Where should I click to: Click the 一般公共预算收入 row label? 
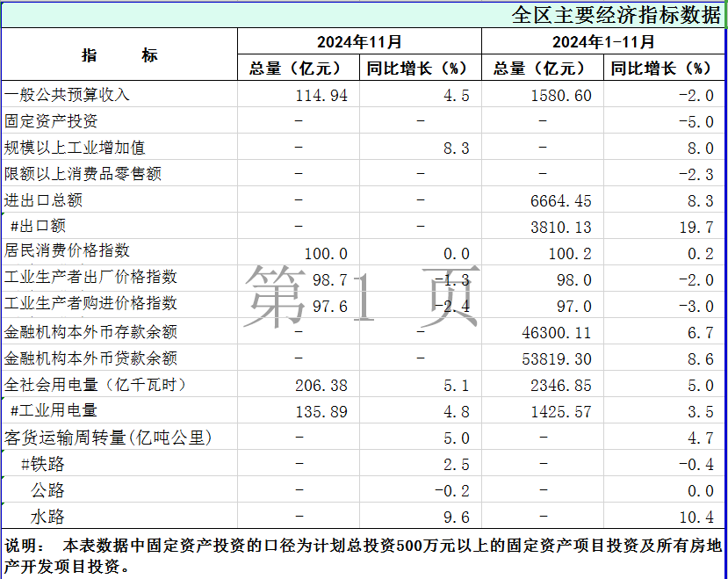[x=67, y=95]
